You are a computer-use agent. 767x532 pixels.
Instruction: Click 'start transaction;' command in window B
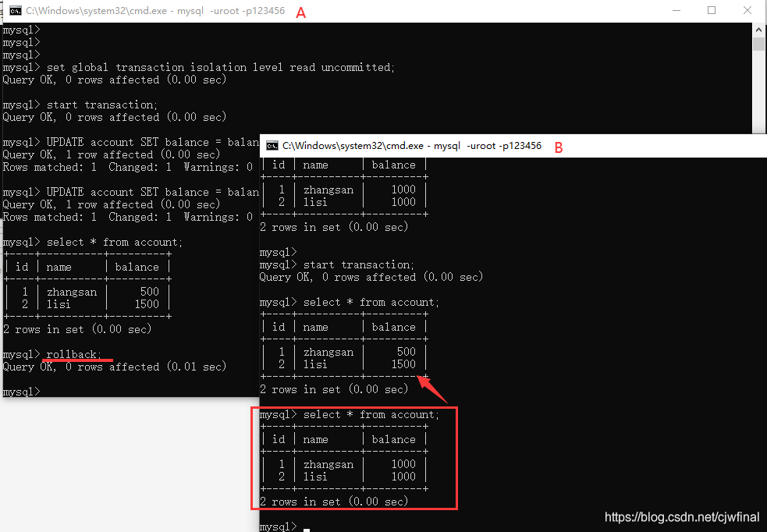(x=359, y=265)
